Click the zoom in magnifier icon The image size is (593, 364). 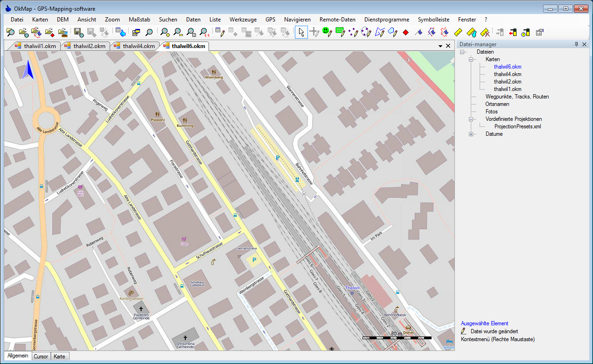165,32
